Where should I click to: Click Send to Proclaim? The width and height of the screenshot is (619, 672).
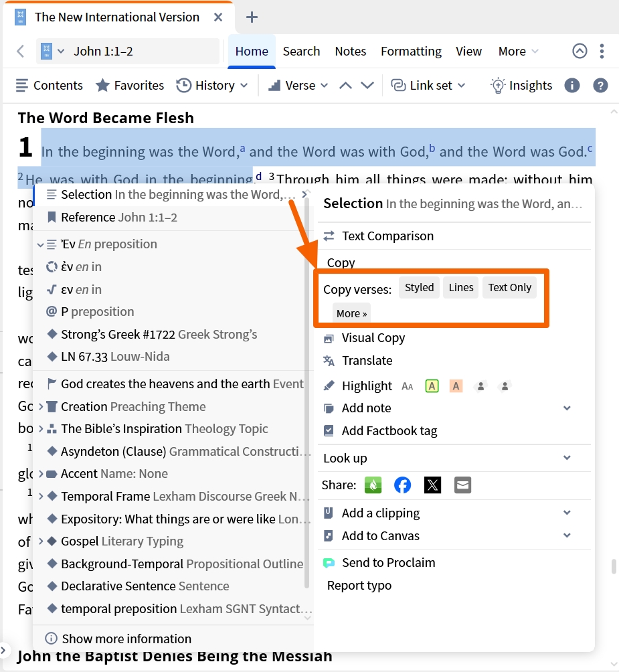coord(379,562)
